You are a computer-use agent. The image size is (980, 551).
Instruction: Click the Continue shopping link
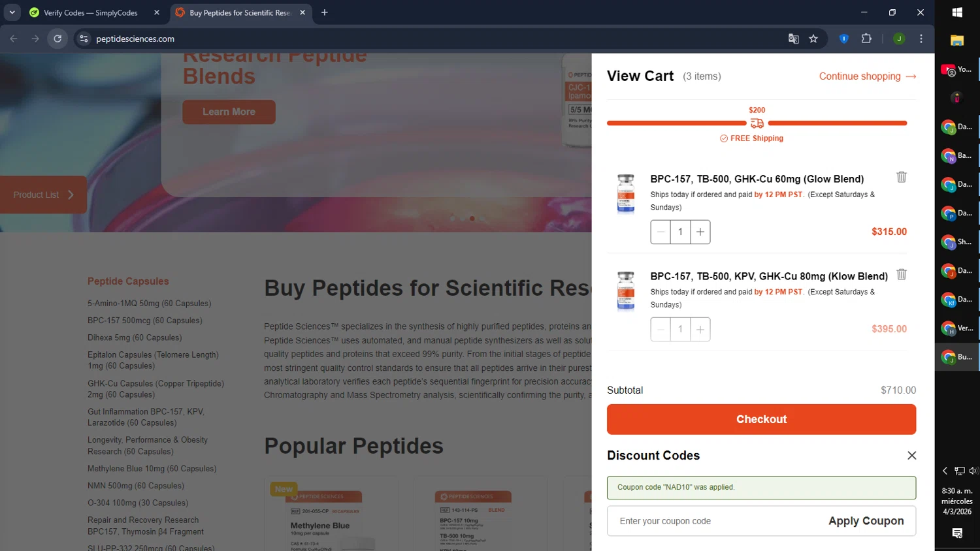pos(867,76)
